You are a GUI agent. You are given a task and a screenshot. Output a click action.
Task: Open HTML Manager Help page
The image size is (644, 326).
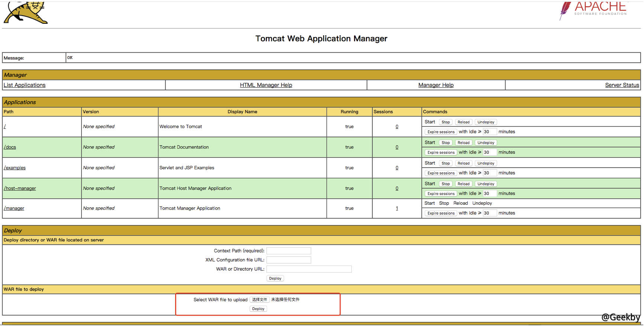[266, 85]
